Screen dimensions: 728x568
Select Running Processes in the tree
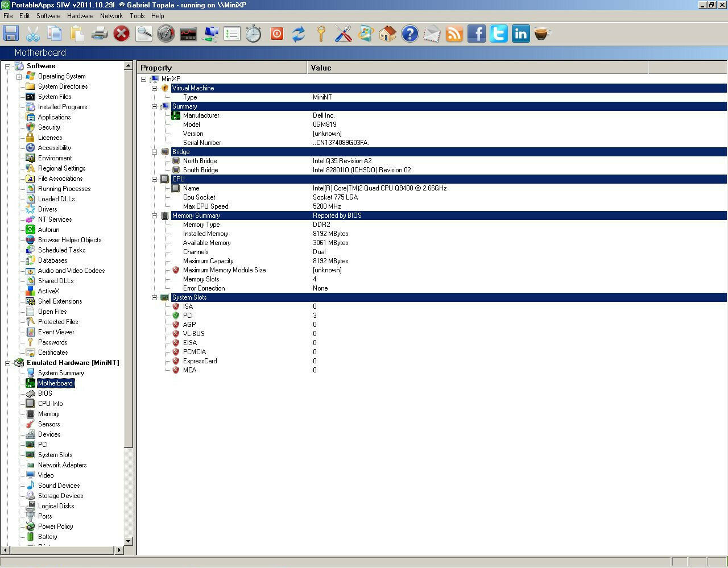tap(64, 189)
